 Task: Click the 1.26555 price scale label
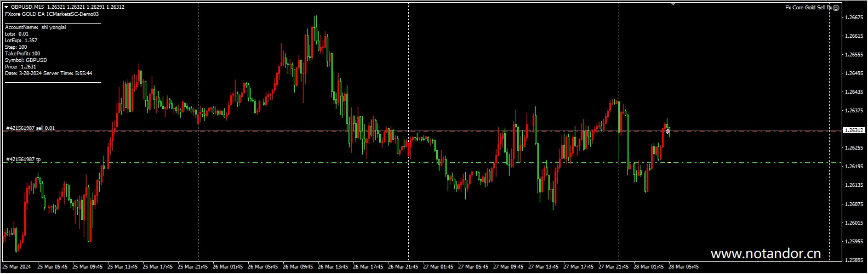tap(854, 55)
